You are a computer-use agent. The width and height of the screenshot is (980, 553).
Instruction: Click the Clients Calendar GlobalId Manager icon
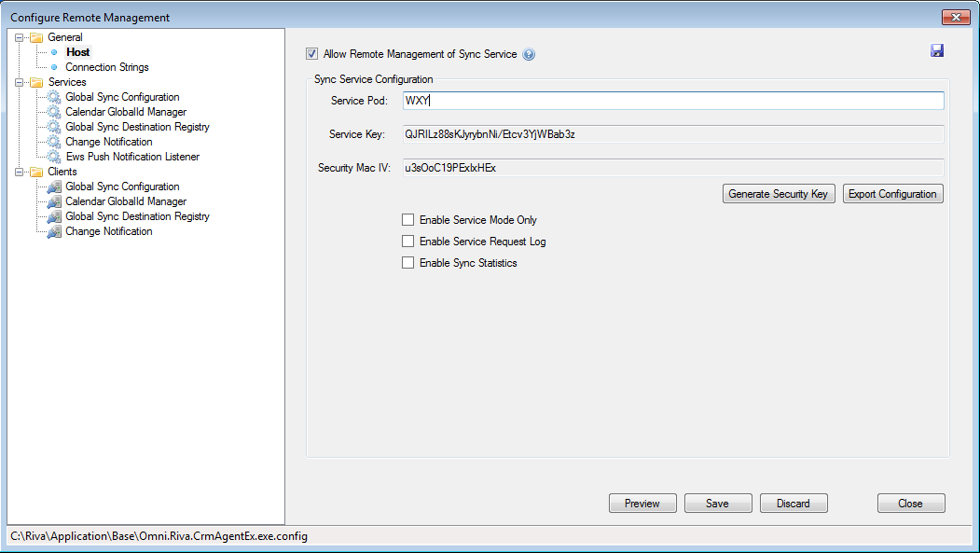click(x=54, y=201)
